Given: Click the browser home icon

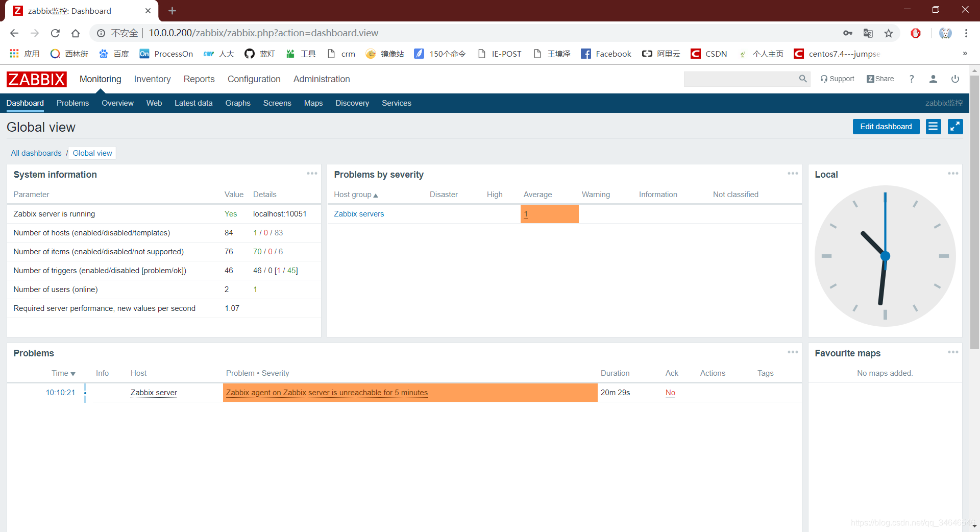Looking at the screenshot, I should pyautogui.click(x=76, y=33).
